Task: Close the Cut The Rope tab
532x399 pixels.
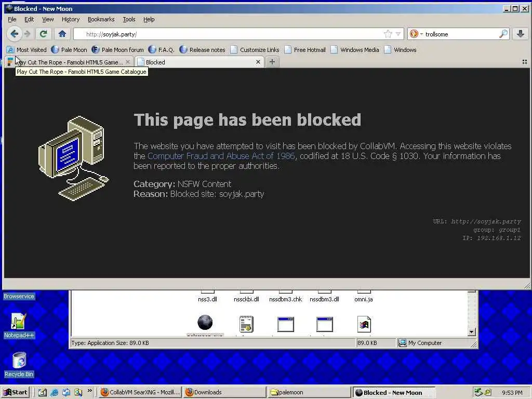Action: point(128,62)
